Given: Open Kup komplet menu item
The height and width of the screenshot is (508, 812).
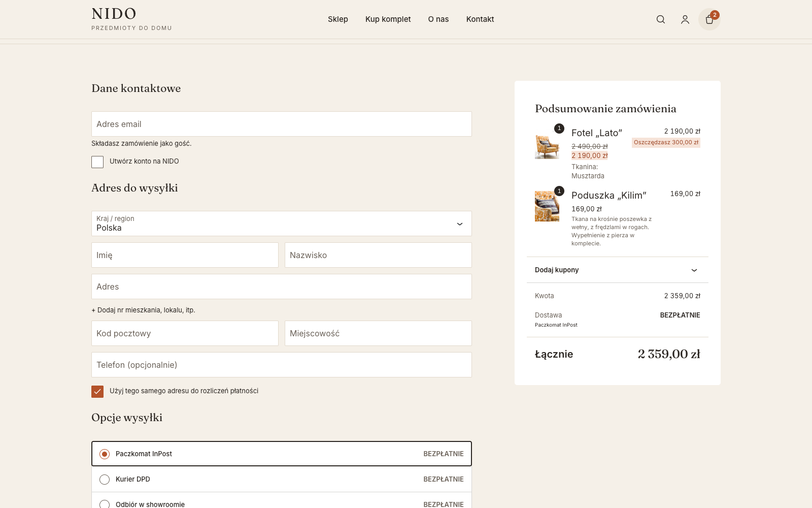Looking at the screenshot, I should [x=388, y=19].
